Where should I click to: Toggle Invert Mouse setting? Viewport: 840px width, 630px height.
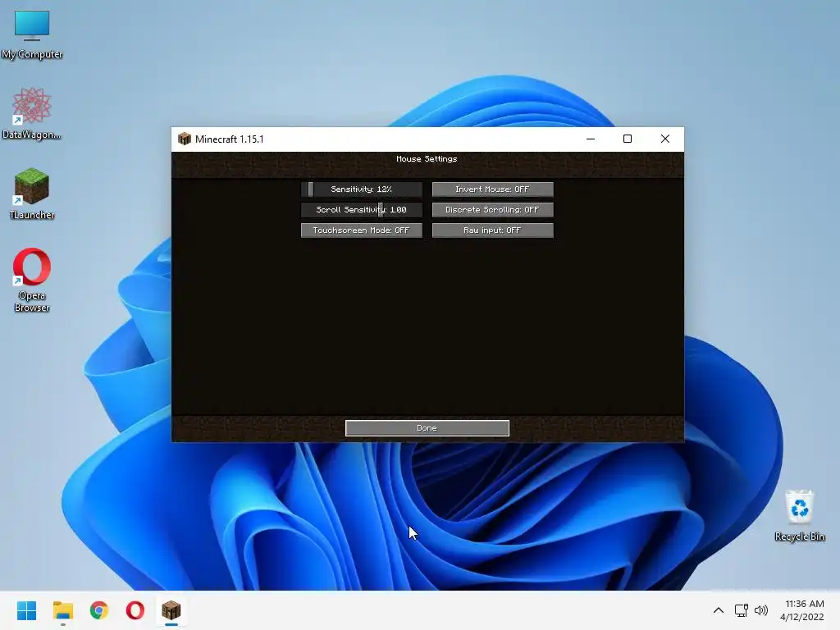[x=492, y=189]
